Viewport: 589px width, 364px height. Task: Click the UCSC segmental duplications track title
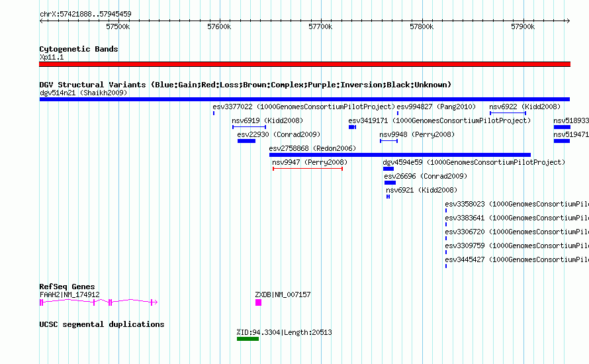coord(102,324)
